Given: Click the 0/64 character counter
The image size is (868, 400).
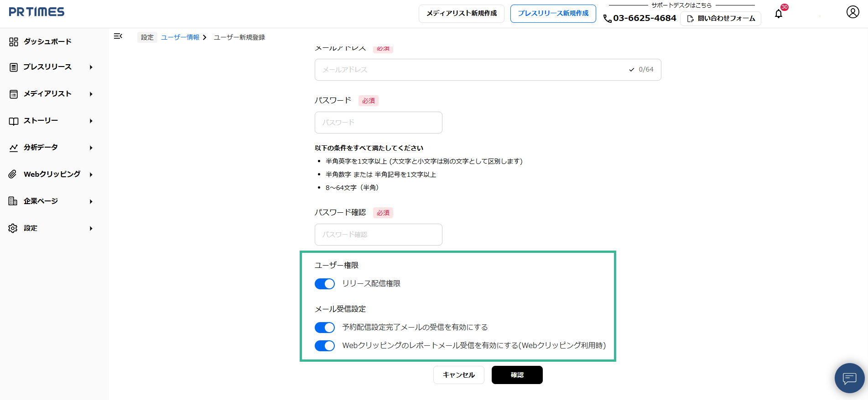Looking at the screenshot, I should tap(646, 69).
